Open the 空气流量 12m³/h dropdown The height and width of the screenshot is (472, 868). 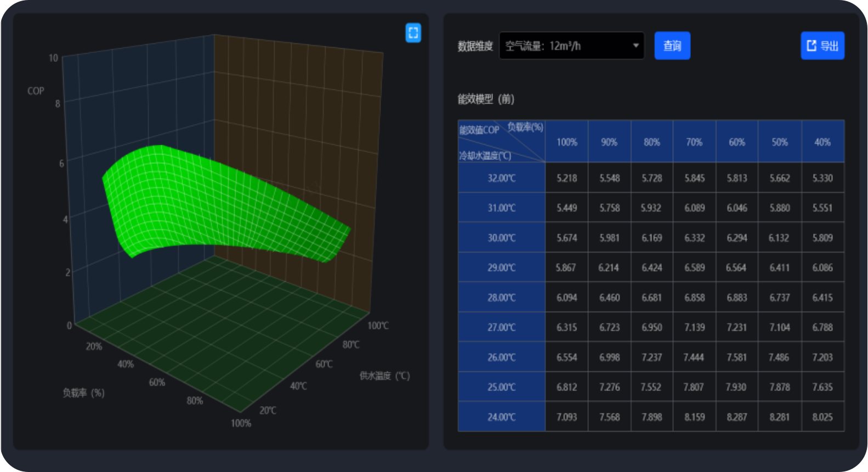click(x=571, y=46)
